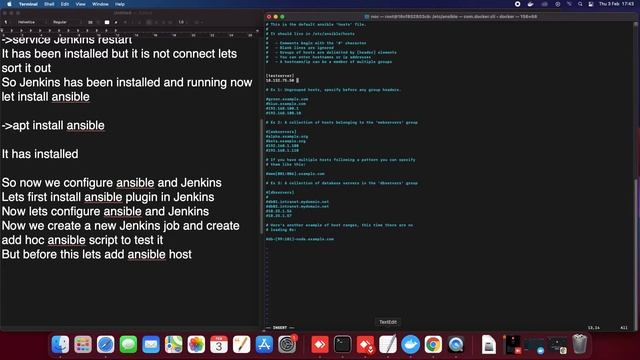Open the document file in Dock
640x360 pixels.
click(x=489, y=344)
